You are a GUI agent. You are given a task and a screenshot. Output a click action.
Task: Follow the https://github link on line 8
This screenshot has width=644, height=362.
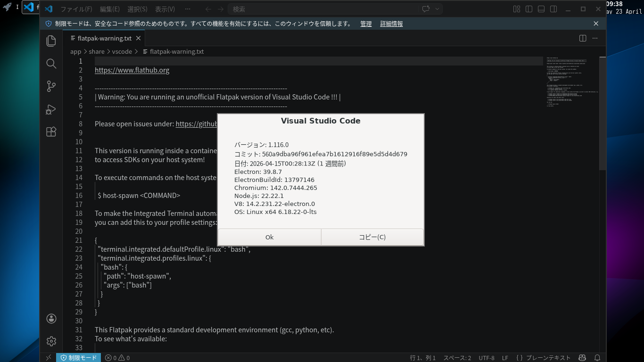click(x=196, y=124)
